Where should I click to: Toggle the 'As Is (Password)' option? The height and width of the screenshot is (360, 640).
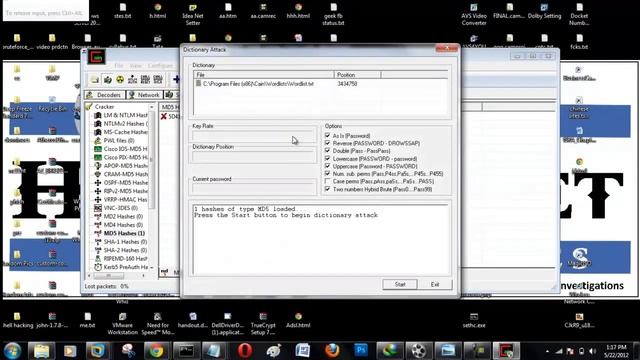click(327, 136)
